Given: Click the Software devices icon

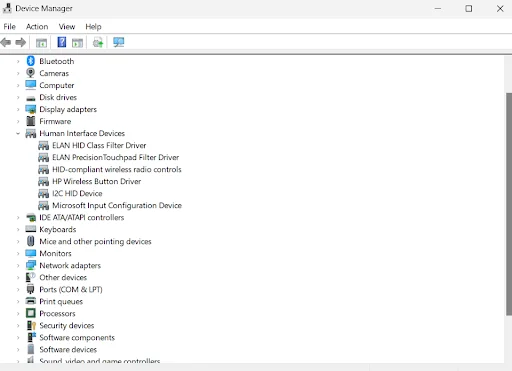Looking at the screenshot, I should 31,349.
